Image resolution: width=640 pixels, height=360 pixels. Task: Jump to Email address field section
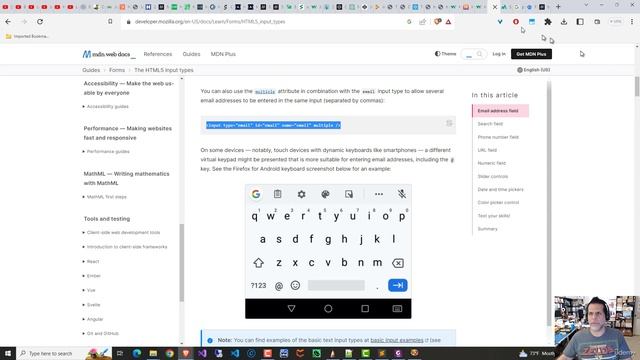click(500, 111)
